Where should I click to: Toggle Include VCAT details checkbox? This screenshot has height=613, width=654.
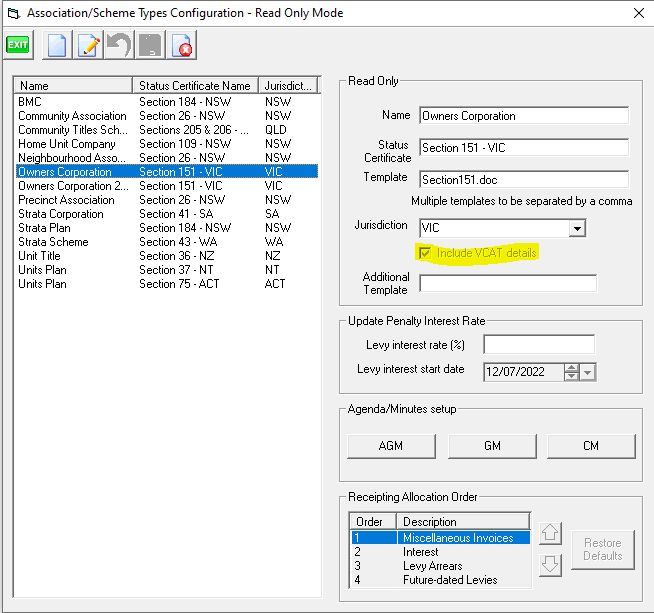coord(425,253)
